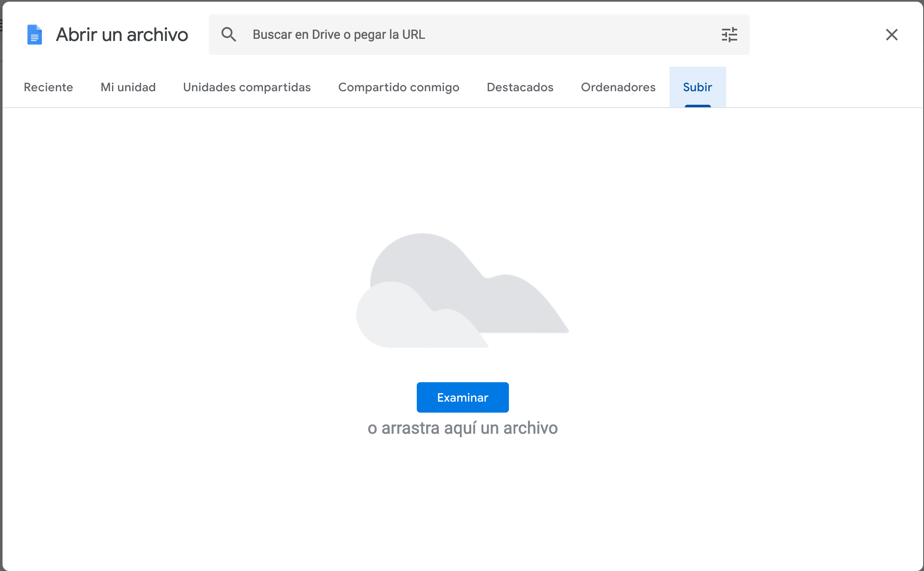Switch to the Subir tab
Viewport: 924px width, 571px height.
click(697, 87)
